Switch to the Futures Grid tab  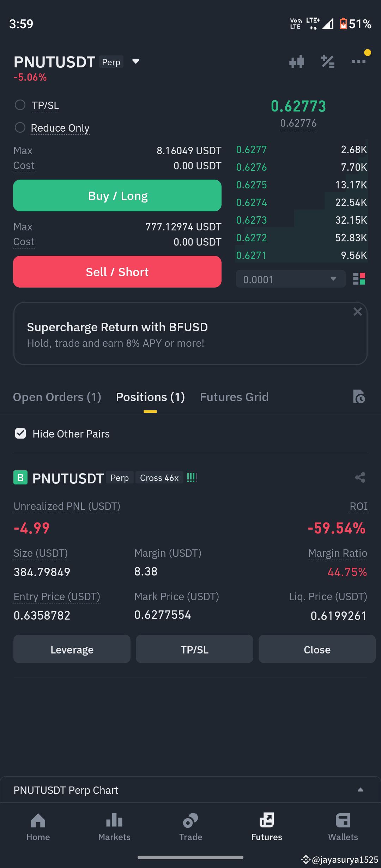234,397
